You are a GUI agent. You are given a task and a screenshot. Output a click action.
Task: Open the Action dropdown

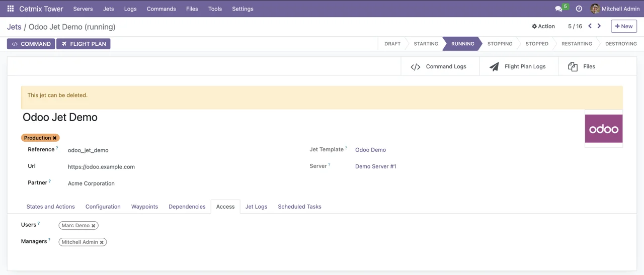pos(543,26)
